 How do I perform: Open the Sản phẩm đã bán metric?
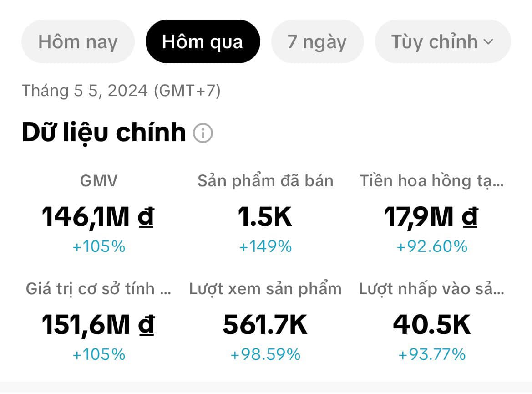point(265,181)
